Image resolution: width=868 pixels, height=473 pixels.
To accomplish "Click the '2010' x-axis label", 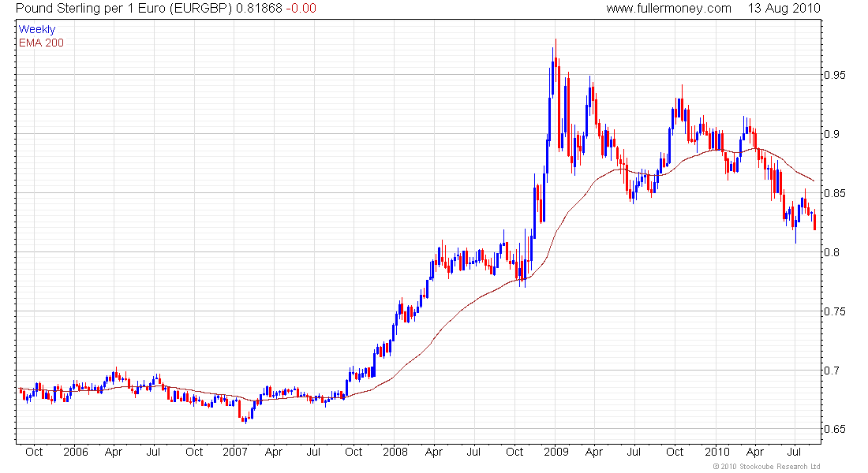I will click(x=716, y=452).
